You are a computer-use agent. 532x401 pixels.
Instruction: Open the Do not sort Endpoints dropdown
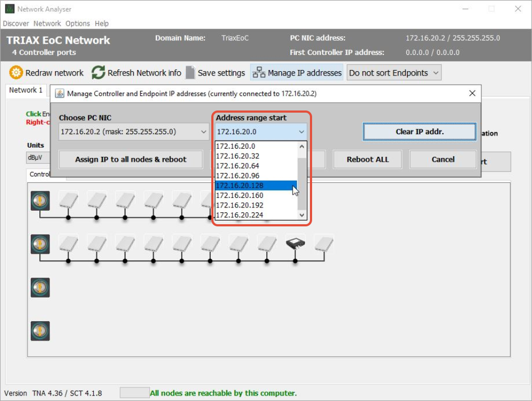(394, 73)
